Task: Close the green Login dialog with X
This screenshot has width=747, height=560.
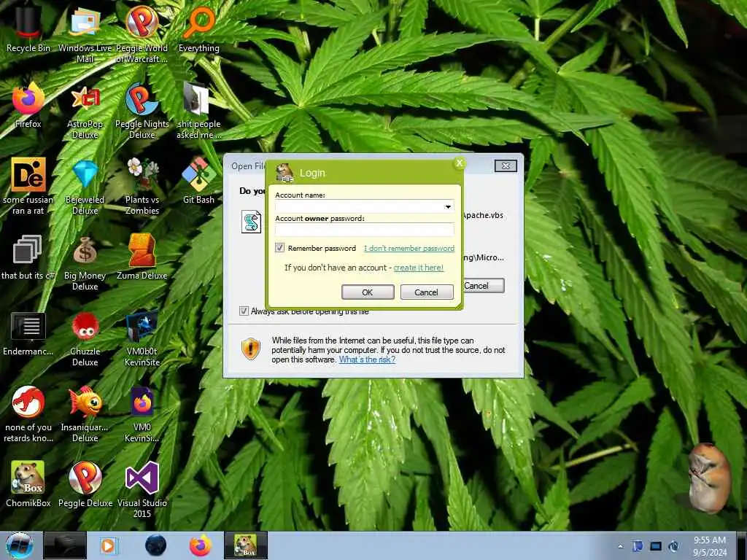Action: coord(460,163)
